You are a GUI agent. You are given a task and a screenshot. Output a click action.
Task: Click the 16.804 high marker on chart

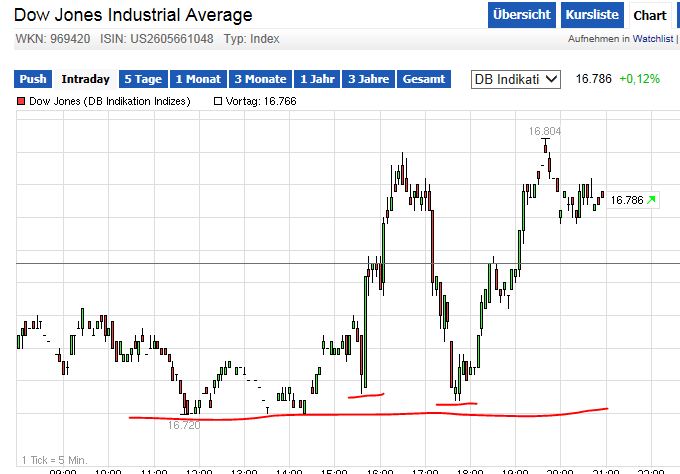click(x=545, y=131)
